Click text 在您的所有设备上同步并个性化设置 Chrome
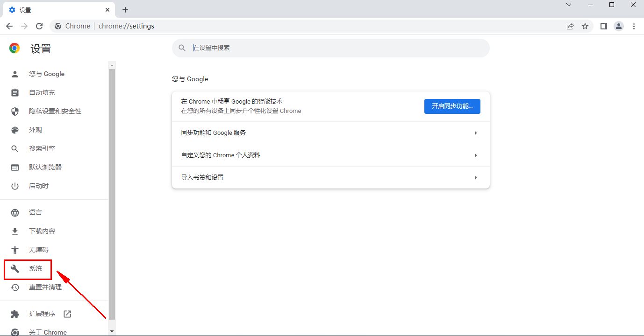 coord(241,111)
